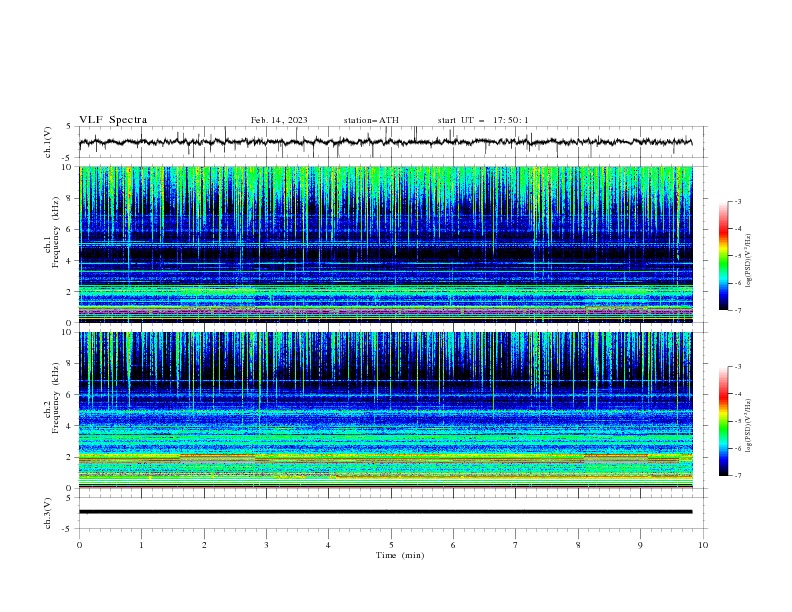Select the date text "Feb. 14, 2023"
This screenshot has height=612, width=792.
point(279,120)
